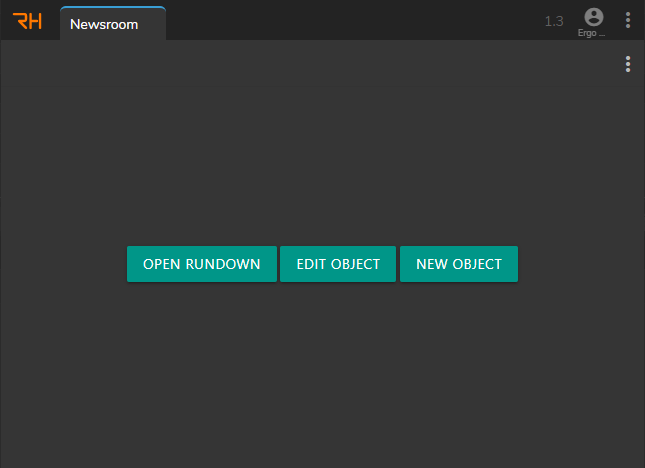The image size is (645, 468).
Task: Open the panel three-dot options menu
Action: (628, 64)
